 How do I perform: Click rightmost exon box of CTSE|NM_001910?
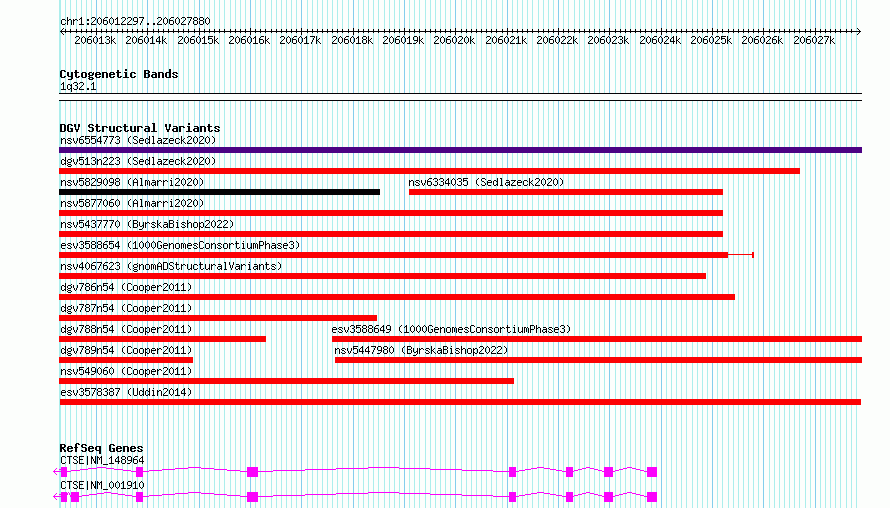(652, 497)
